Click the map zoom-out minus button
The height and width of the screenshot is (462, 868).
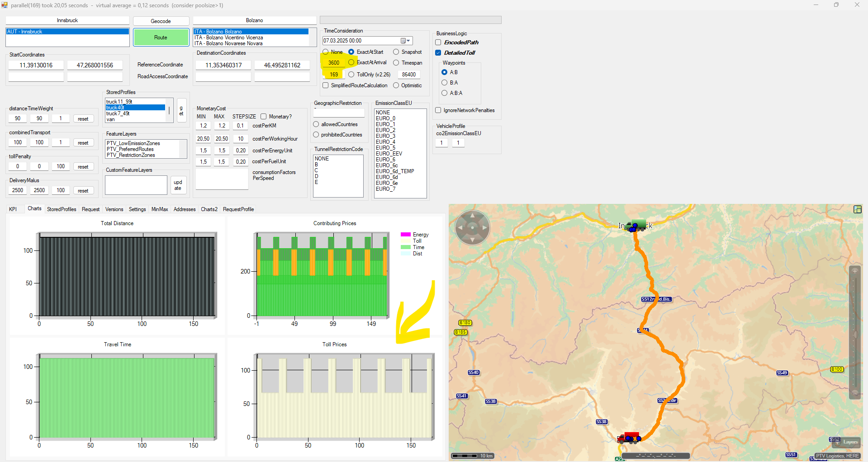click(x=855, y=393)
